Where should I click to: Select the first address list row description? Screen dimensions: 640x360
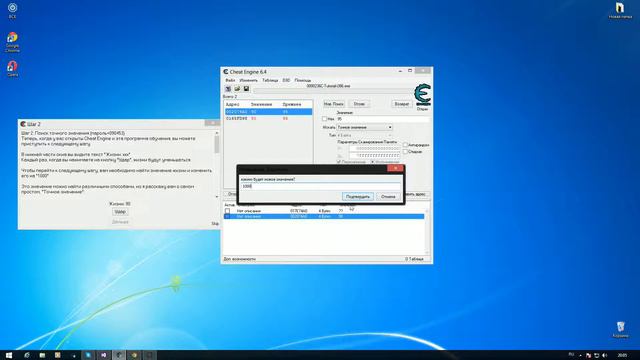coord(249,211)
